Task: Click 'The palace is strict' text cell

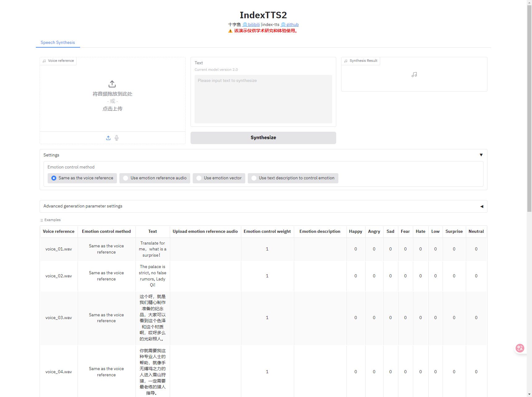Action: 152,276
